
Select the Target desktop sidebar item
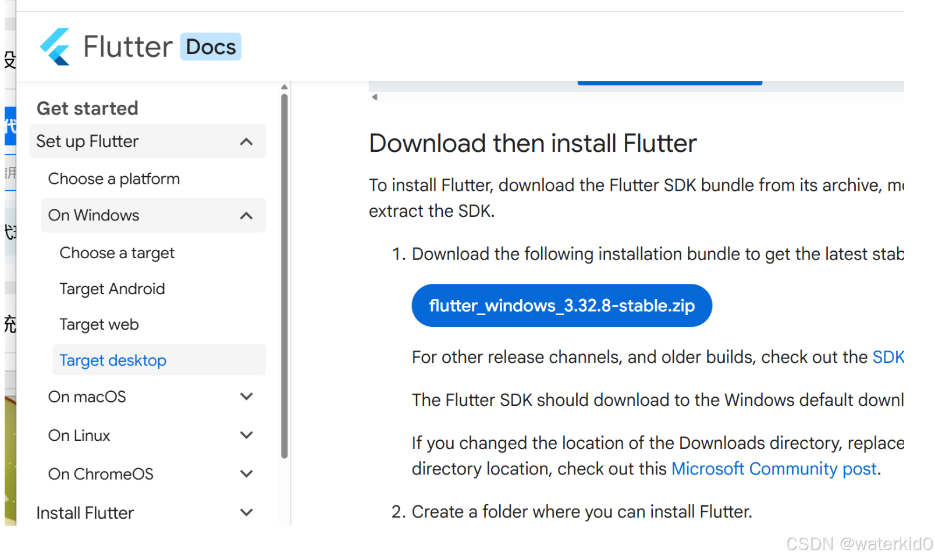[x=159, y=361]
